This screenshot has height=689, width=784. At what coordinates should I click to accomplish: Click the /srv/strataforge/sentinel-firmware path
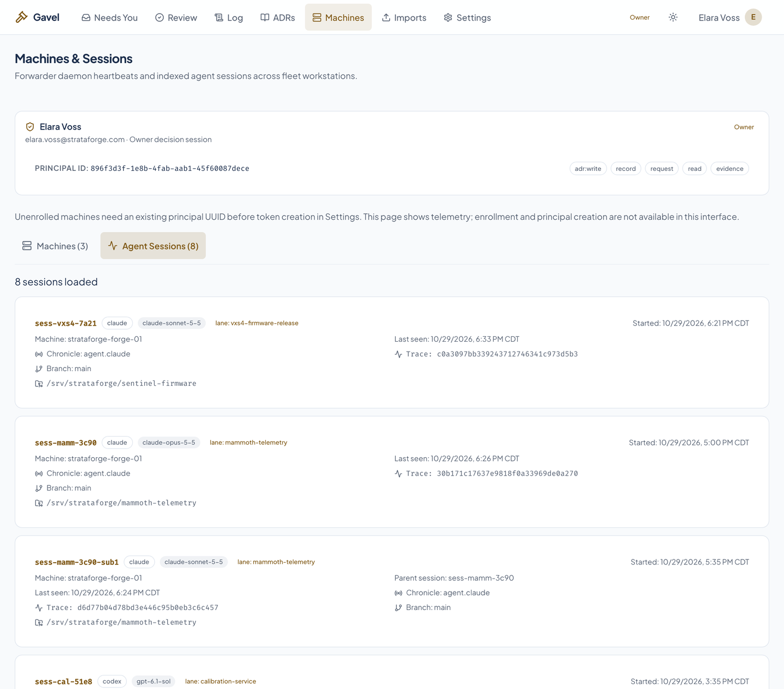click(x=121, y=384)
